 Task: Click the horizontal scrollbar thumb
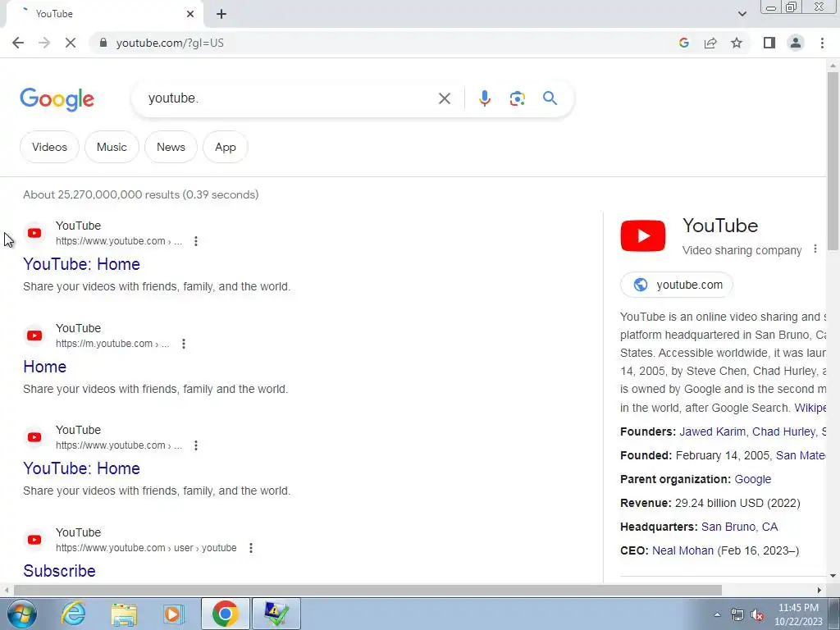click(x=367, y=590)
